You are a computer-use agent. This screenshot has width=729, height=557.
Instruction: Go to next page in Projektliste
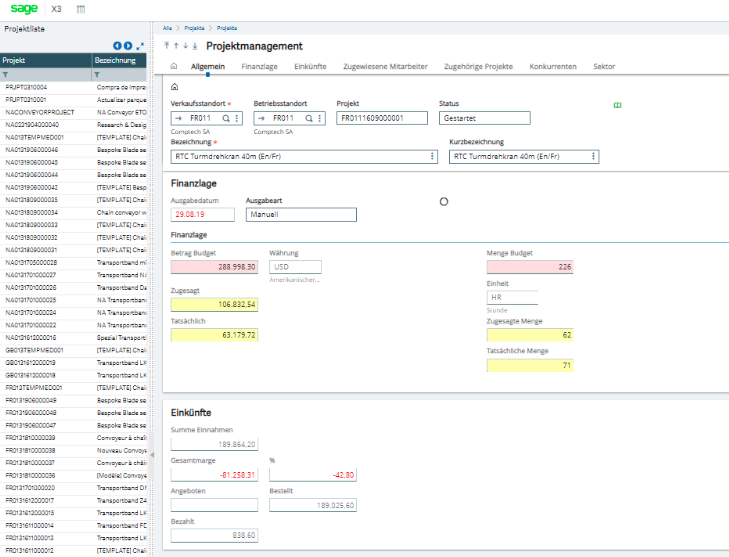tap(128, 46)
